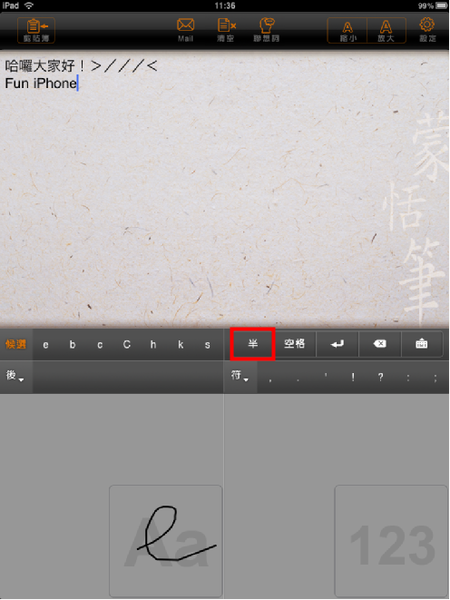Switch to the 123 number writing pad
This screenshot has width=450, height=600.
(391, 540)
